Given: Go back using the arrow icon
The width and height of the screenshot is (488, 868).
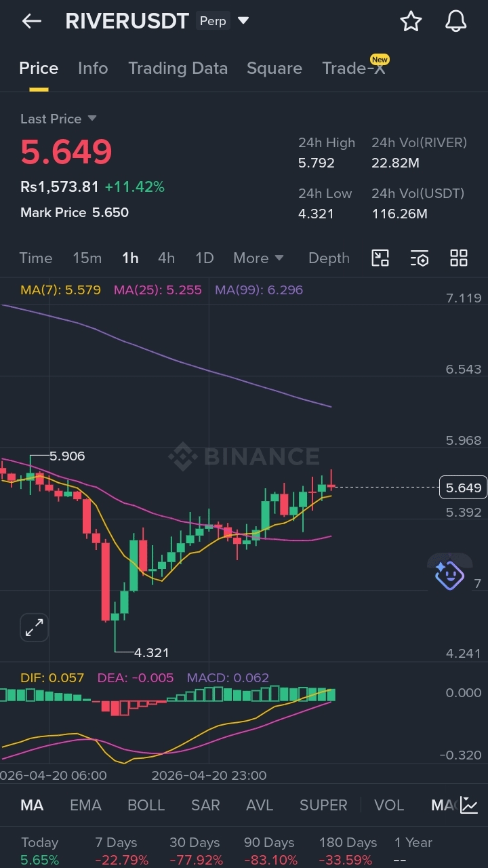Looking at the screenshot, I should (32, 22).
